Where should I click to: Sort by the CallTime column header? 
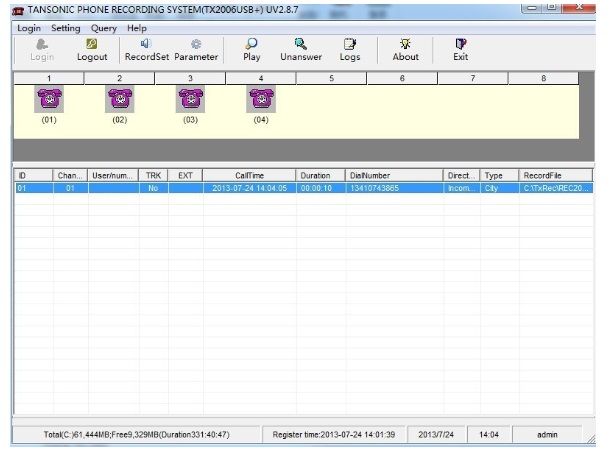(249, 175)
